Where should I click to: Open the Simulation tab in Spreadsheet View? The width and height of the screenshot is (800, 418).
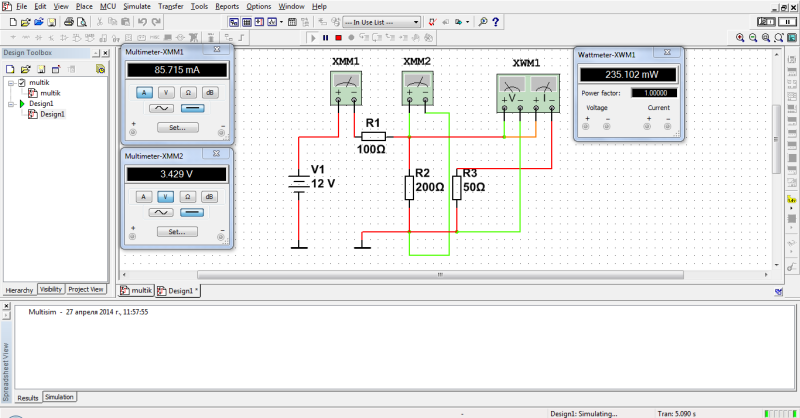tap(59, 397)
